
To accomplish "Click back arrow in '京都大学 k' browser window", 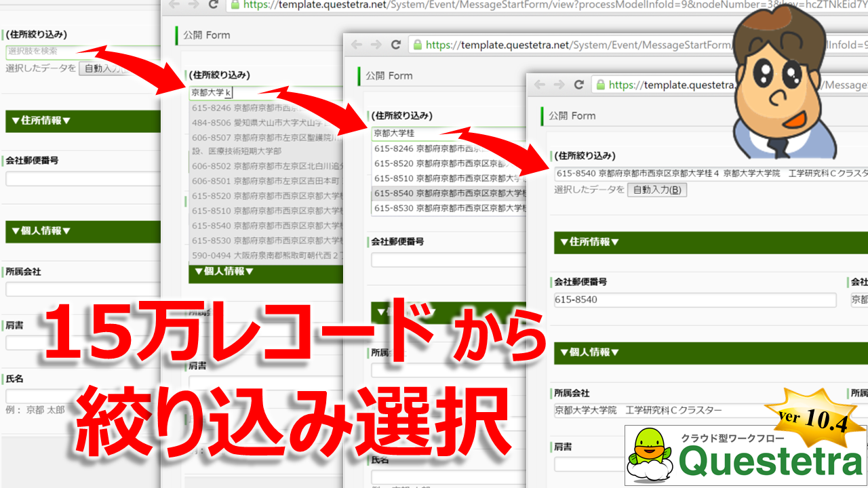I will [x=174, y=5].
